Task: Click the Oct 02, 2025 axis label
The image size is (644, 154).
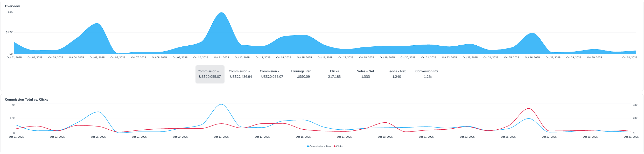Action: click(x=35, y=58)
